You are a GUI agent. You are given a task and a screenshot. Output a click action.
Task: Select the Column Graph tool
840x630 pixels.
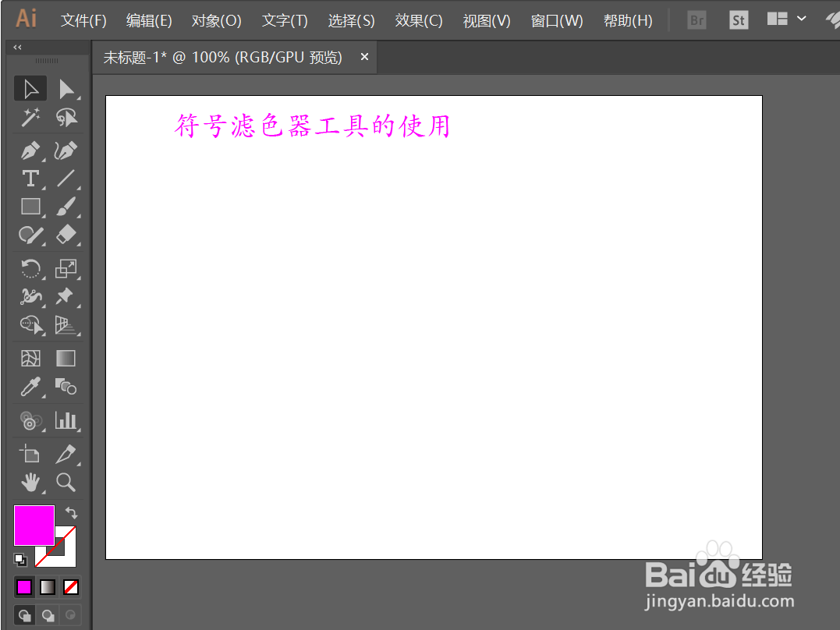tap(66, 420)
